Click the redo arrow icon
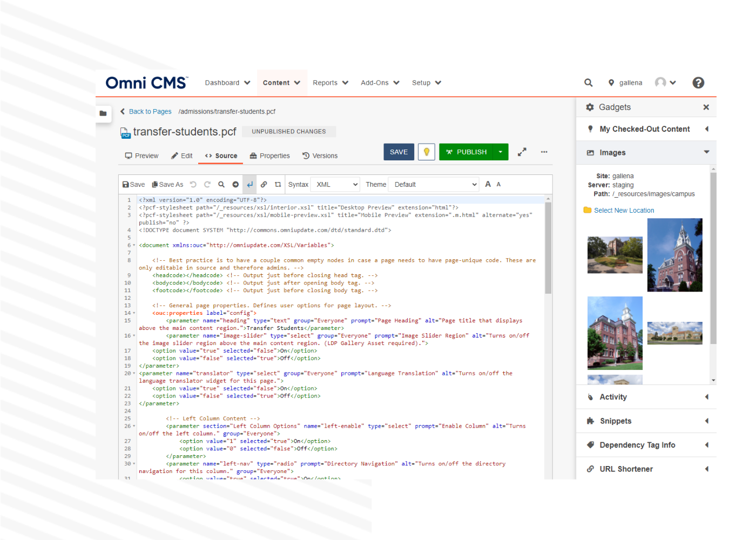The height and width of the screenshot is (540, 756). [207, 185]
